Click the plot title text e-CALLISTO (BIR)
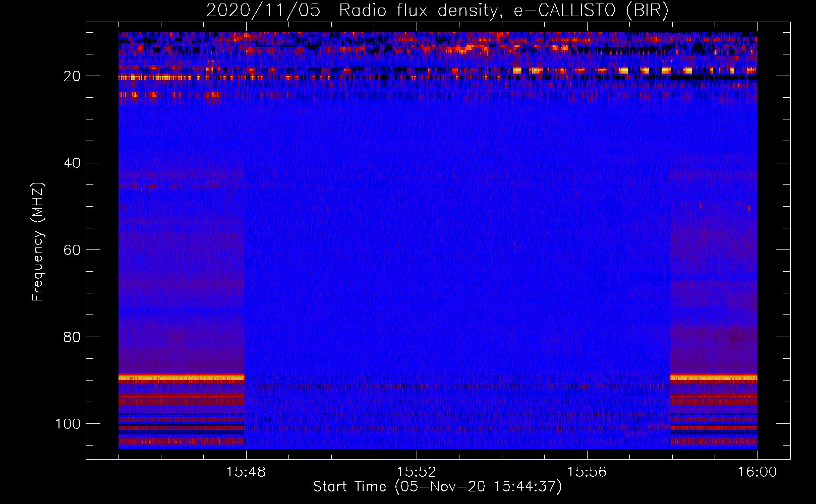The height and width of the screenshot is (504, 816). tap(591, 11)
